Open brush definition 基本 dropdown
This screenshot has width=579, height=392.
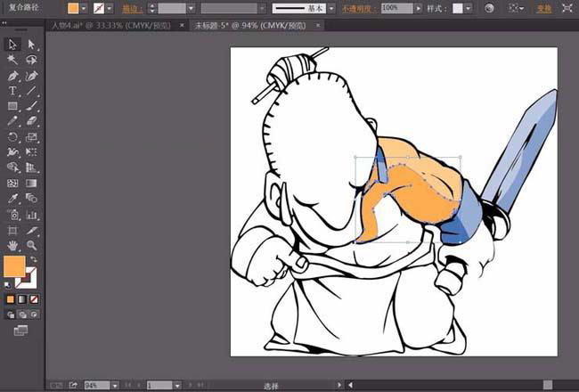pos(331,8)
